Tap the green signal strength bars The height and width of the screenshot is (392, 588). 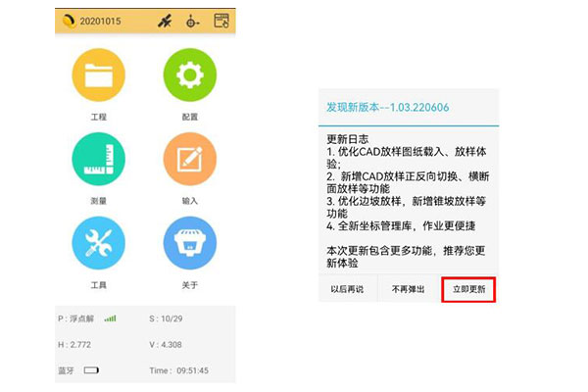(x=110, y=318)
